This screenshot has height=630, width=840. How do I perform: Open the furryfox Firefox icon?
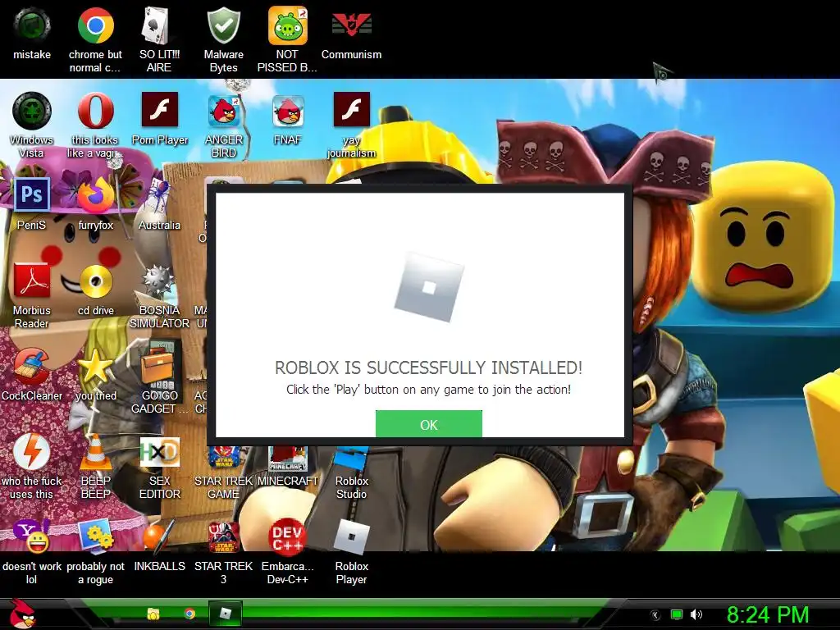(x=95, y=203)
